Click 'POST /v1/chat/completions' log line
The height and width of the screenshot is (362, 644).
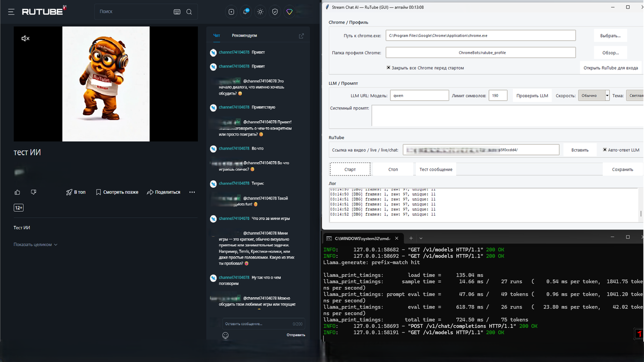coord(430,326)
